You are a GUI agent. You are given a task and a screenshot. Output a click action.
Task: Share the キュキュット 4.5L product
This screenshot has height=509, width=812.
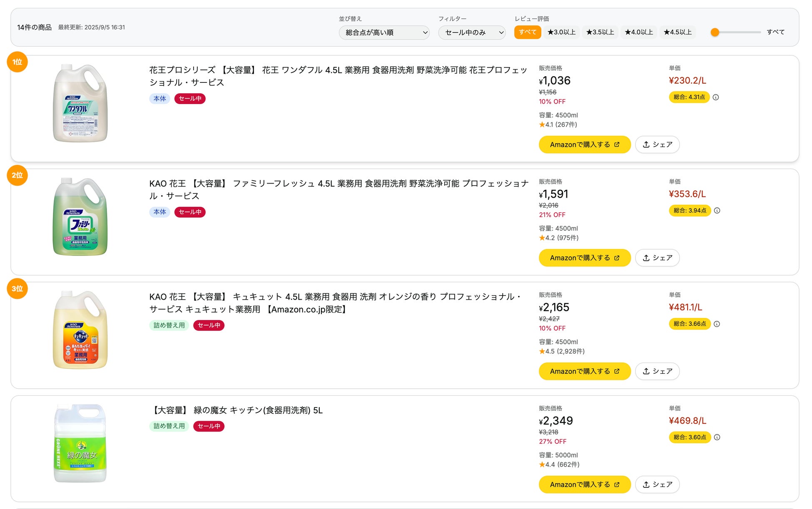click(x=658, y=371)
